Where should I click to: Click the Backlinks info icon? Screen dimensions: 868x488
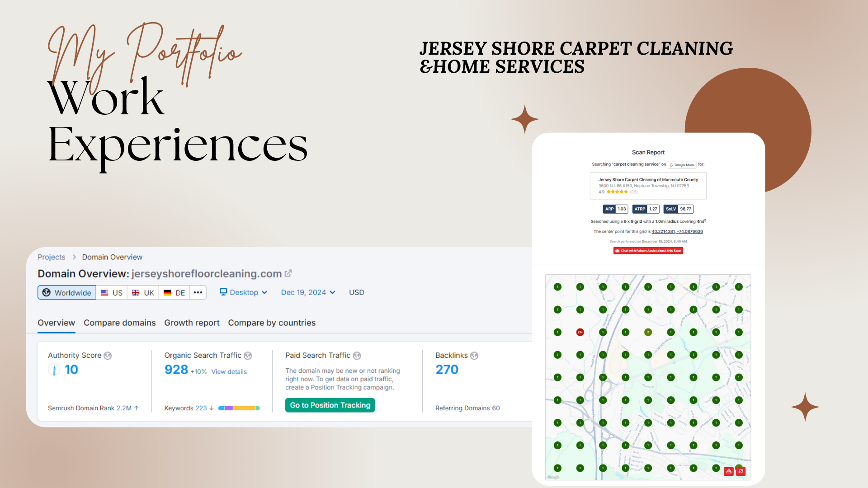click(474, 356)
